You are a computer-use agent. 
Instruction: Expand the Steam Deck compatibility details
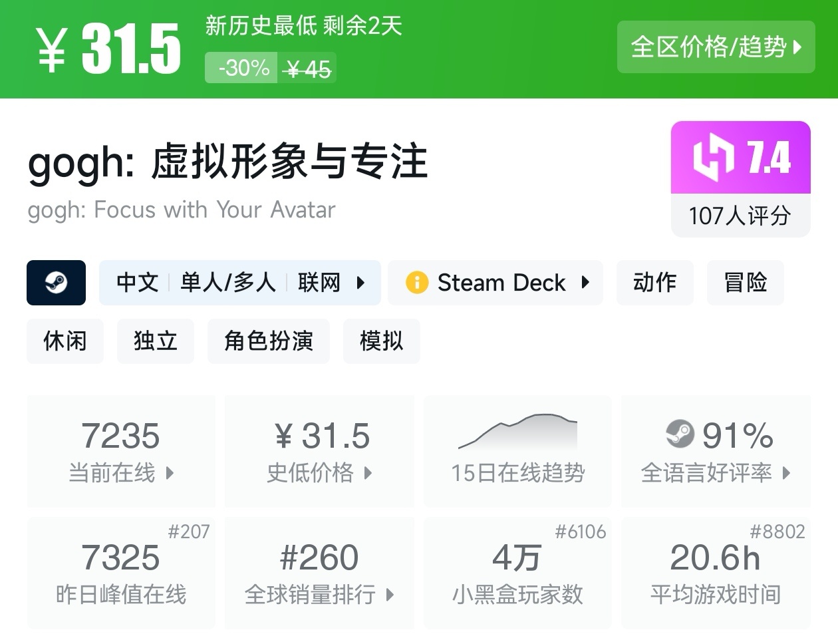point(495,283)
